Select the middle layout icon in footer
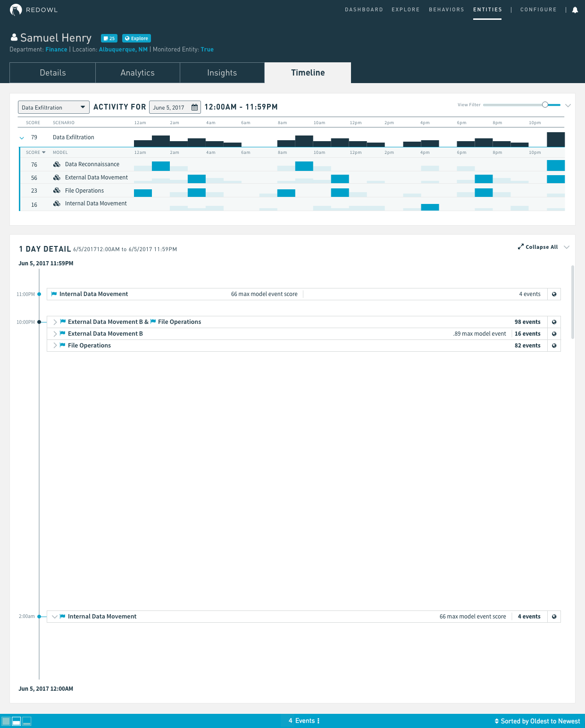The height and width of the screenshot is (728, 585). (17, 721)
